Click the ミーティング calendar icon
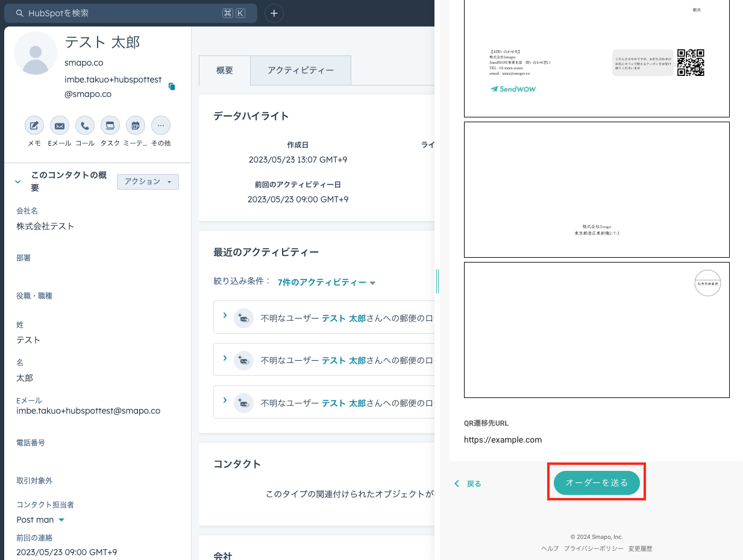 [136, 126]
